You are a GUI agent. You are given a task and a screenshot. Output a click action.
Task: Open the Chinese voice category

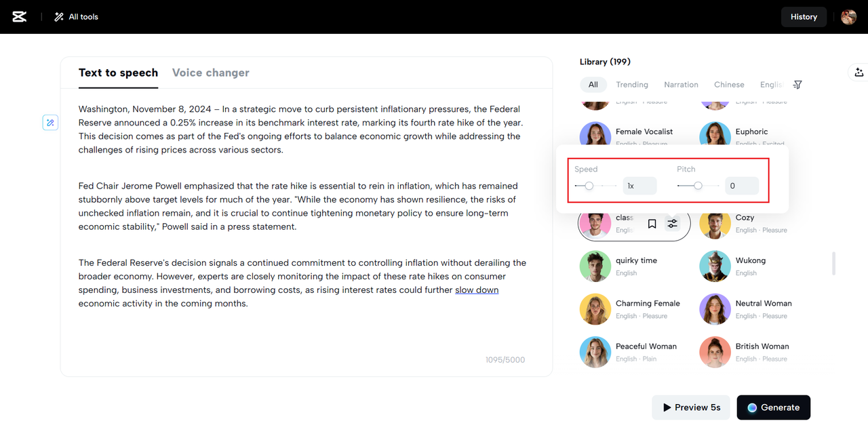coord(729,84)
